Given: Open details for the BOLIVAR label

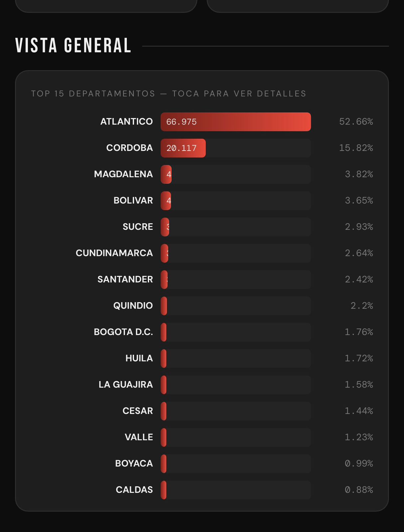Looking at the screenshot, I should [x=133, y=200].
